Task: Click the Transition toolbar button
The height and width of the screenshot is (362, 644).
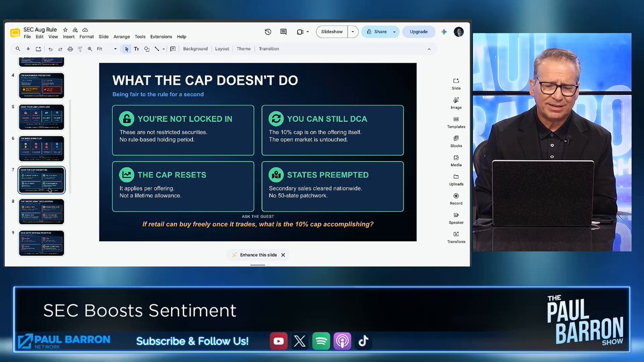Action: [x=269, y=49]
